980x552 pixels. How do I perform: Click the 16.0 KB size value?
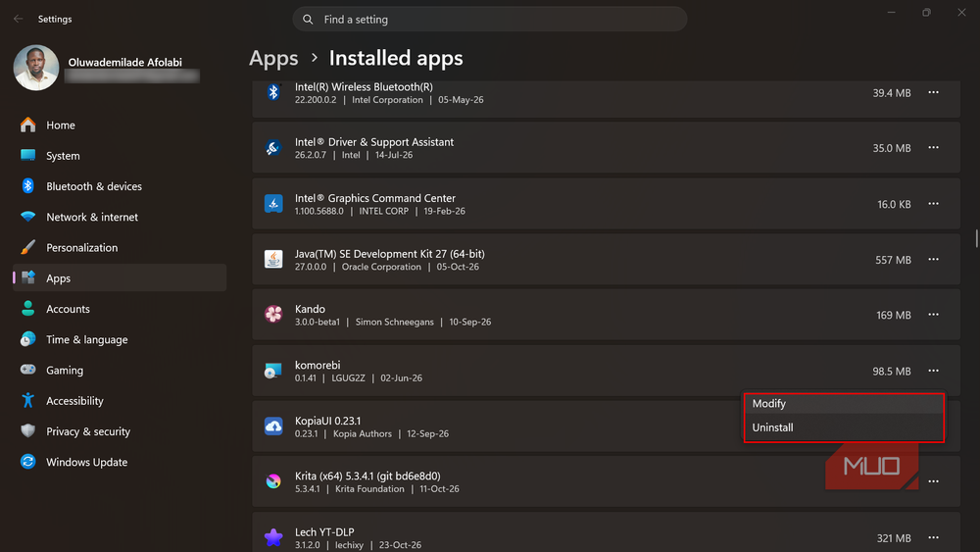click(x=895, y=204)
